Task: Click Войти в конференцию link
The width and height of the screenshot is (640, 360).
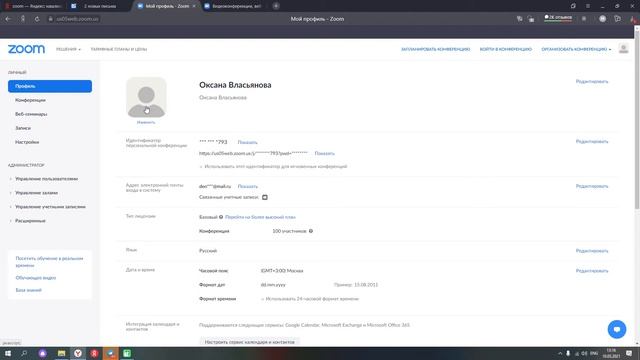Action: [506, 49]
